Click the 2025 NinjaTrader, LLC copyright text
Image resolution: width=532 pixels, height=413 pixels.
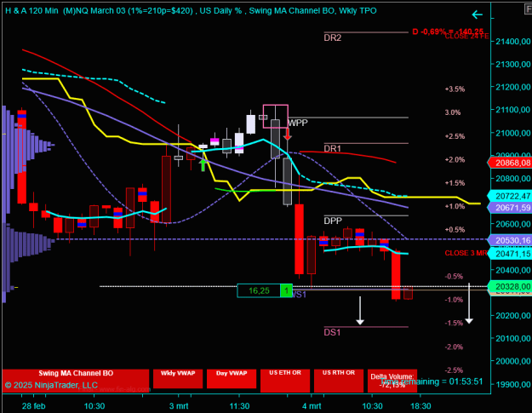point(51,385)
